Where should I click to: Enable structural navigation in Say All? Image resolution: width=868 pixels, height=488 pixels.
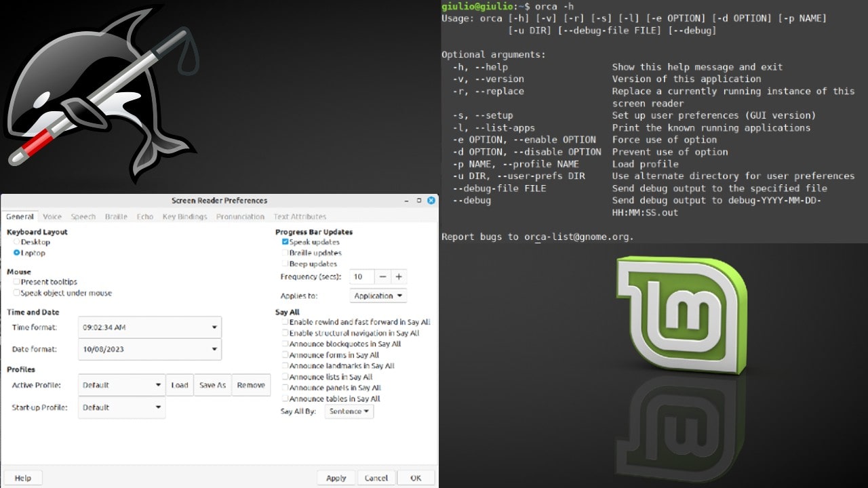point(351,333)
